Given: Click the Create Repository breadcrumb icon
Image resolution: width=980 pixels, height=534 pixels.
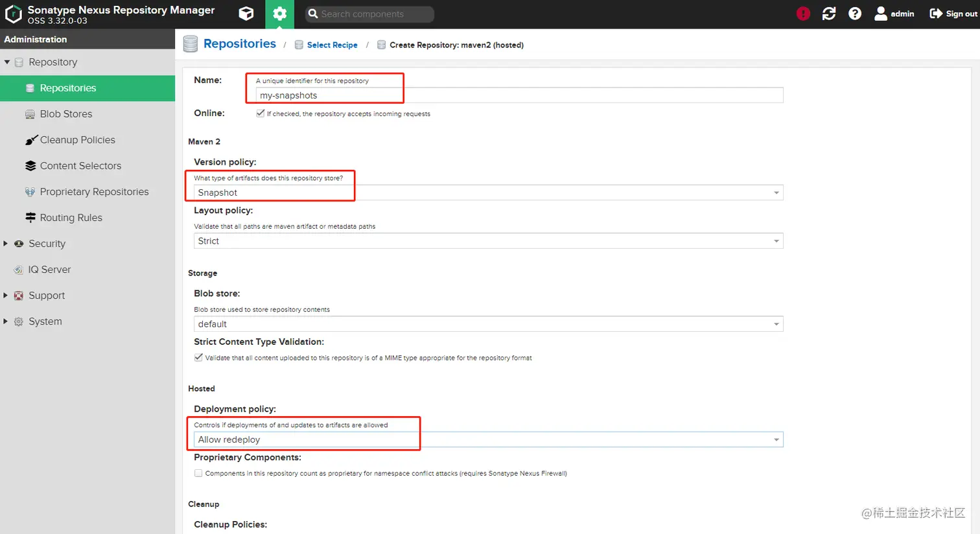Looking at the screenshot, I should [x=381, y=45].
